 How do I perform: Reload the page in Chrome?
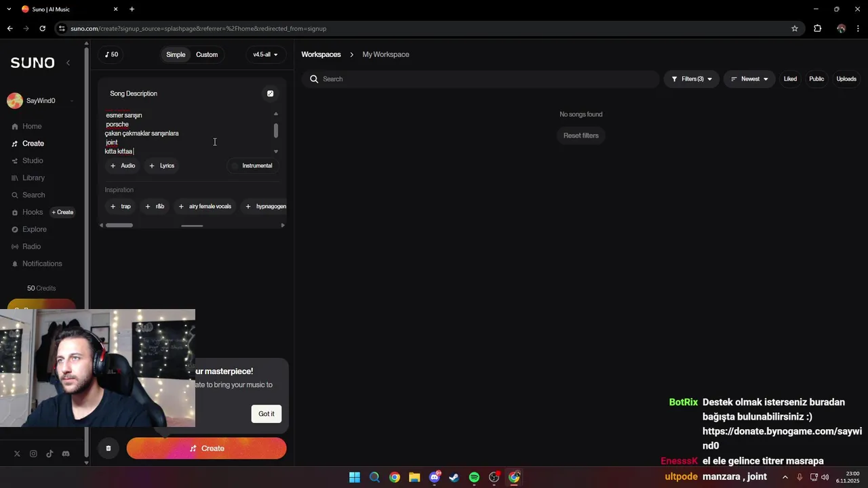click(42, 28)
